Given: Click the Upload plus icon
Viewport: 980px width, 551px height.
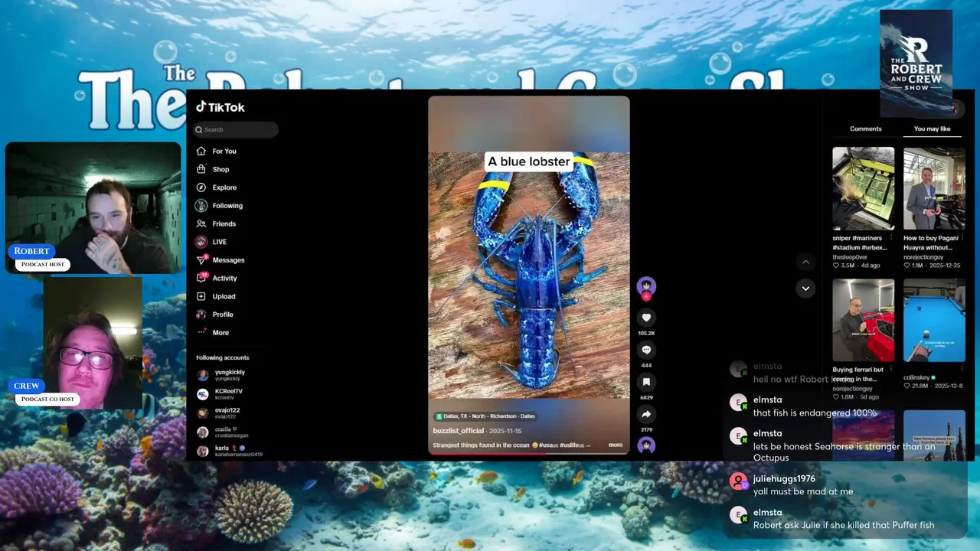Looking at the screenshot, I should [x=201, y=296].
